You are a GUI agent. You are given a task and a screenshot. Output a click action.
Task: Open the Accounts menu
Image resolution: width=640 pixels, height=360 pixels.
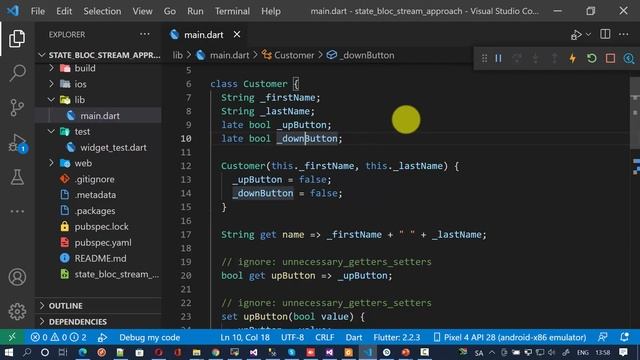pyautogui.click(x=17, y=277)
